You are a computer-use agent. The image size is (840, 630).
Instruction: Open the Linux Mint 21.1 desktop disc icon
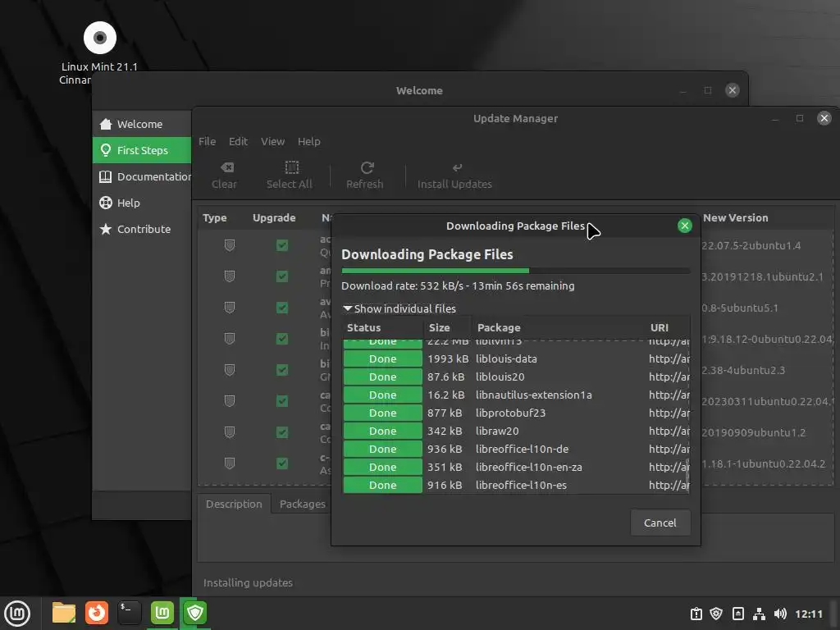point(99,38)
